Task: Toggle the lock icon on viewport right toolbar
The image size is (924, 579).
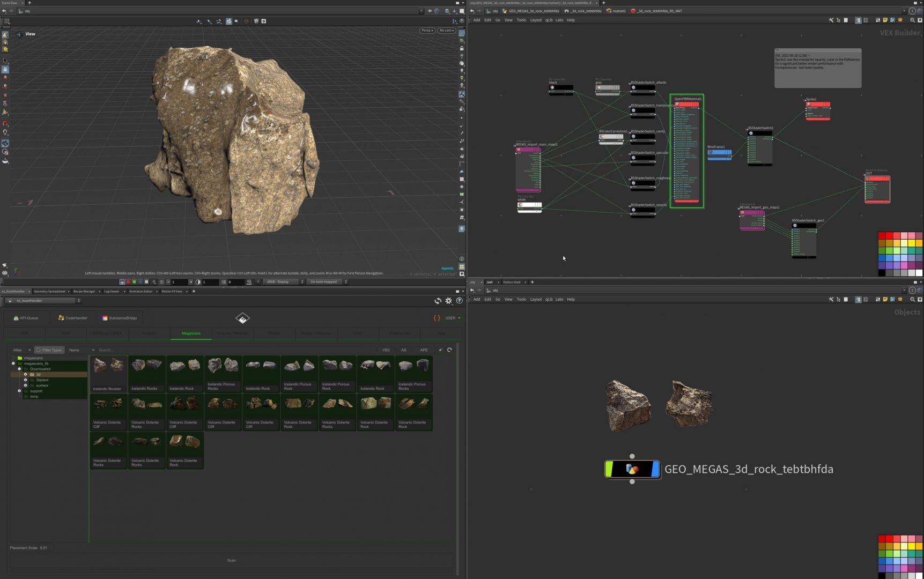Action: click(x=461, y=48)
